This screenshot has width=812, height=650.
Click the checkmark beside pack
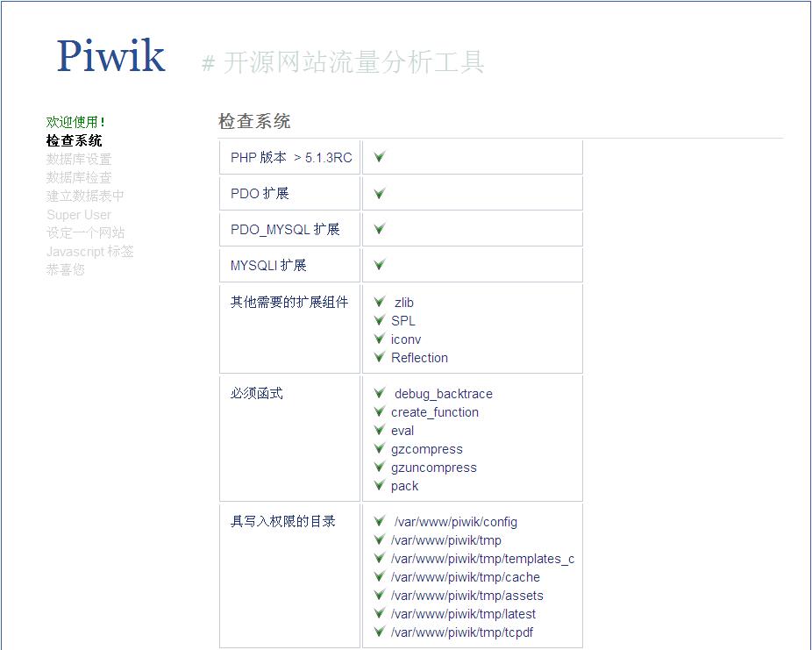point(380,485)
